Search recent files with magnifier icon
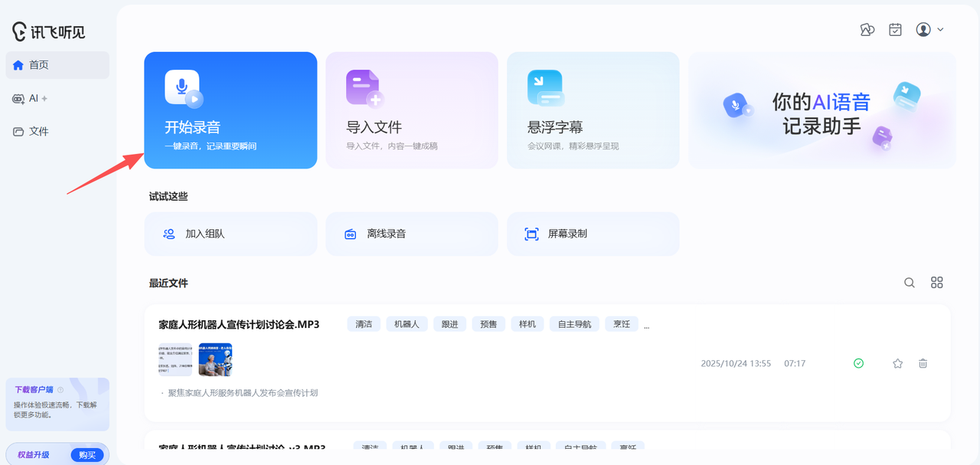 pos(910,283)
